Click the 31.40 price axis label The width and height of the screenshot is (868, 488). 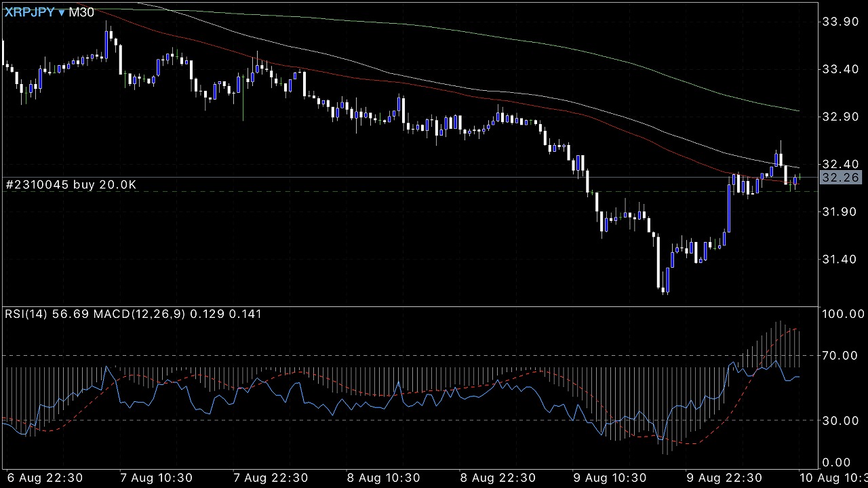[x=840, y=259]
